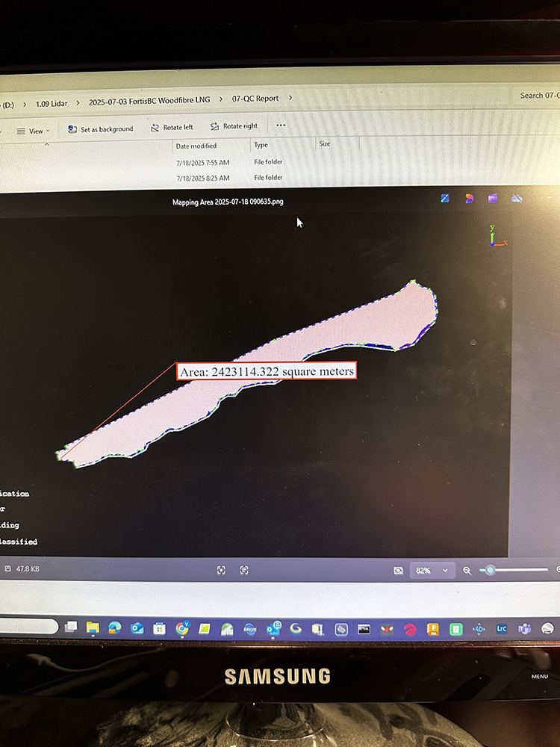Open the 82% zoom level dropdown
Screen dimensions: 560x747
click(x=433, y=570)
